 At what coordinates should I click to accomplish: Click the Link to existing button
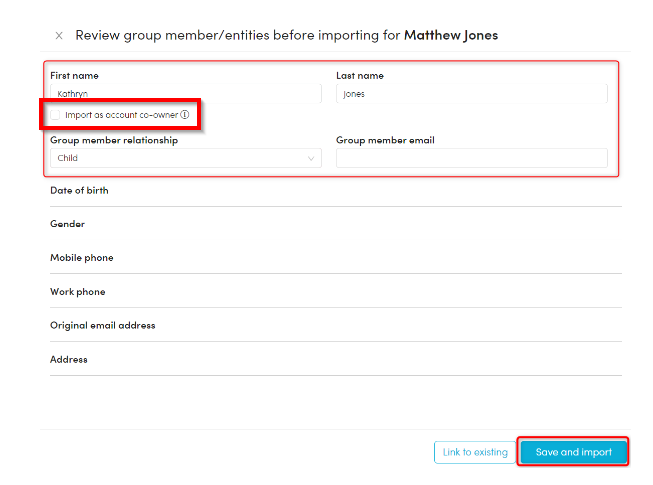click(475, 452)
